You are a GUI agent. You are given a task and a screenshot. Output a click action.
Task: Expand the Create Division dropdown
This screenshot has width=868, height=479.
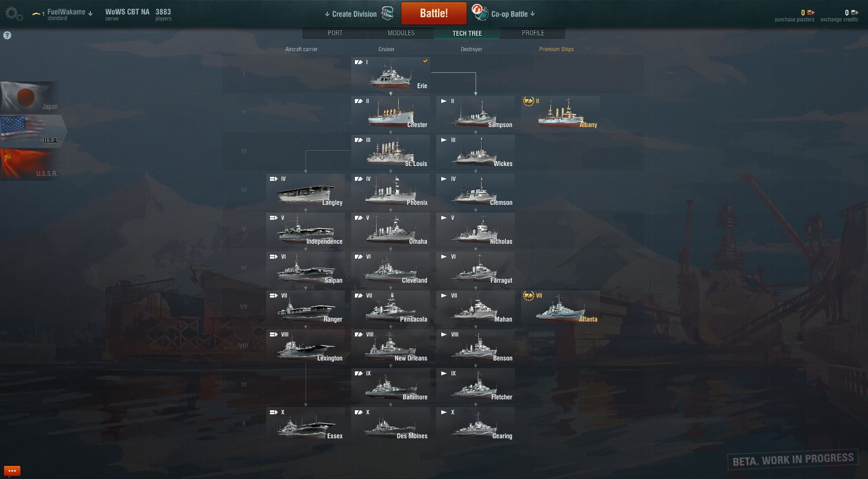[327, 14]
